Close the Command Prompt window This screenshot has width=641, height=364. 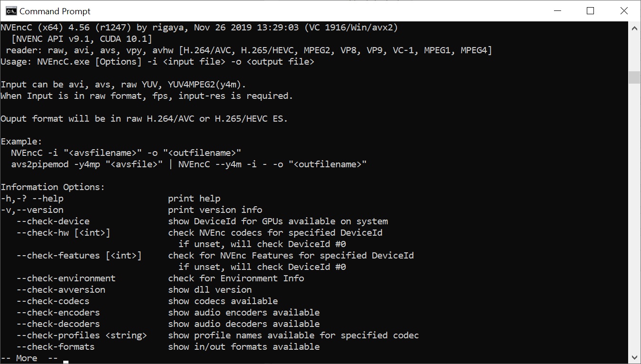(x=624, y=11)
